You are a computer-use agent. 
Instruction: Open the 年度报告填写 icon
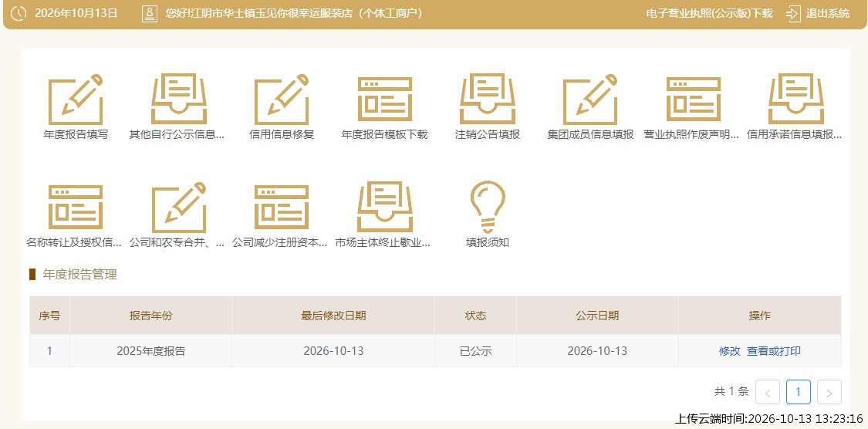click(x=76, y=100)
